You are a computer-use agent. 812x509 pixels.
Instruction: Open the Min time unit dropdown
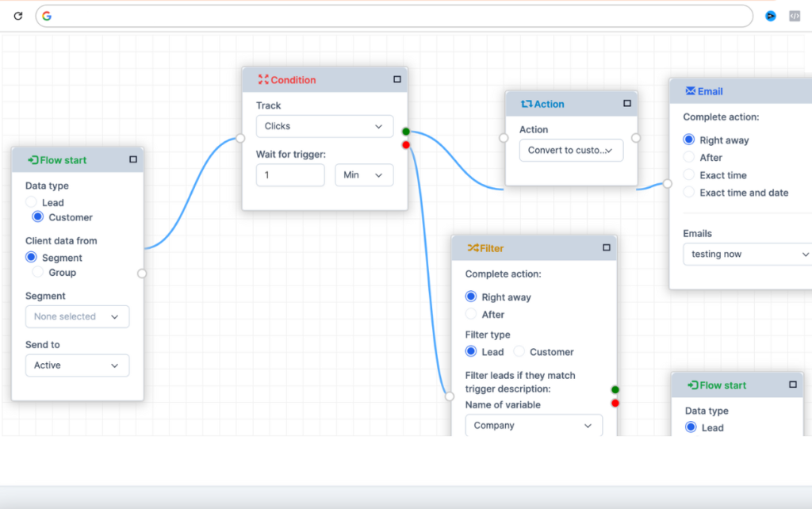coord(364,175)
